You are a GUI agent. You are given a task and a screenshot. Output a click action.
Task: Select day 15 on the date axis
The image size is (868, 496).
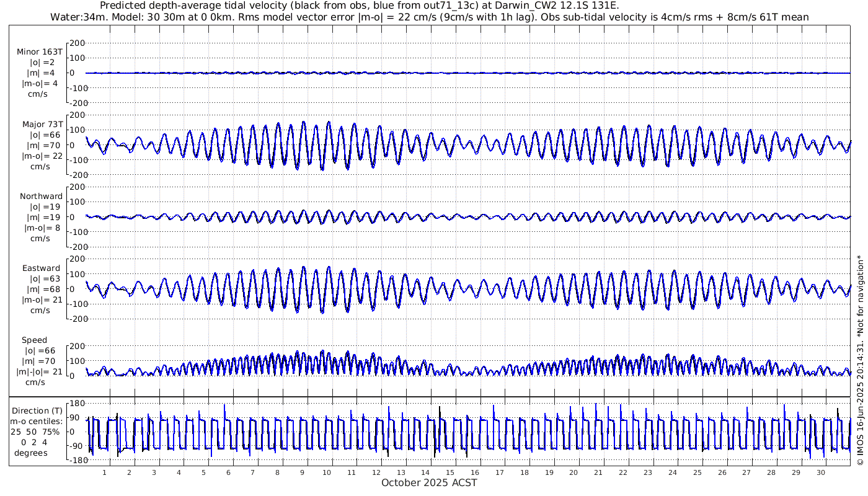[x=450, y=472]
